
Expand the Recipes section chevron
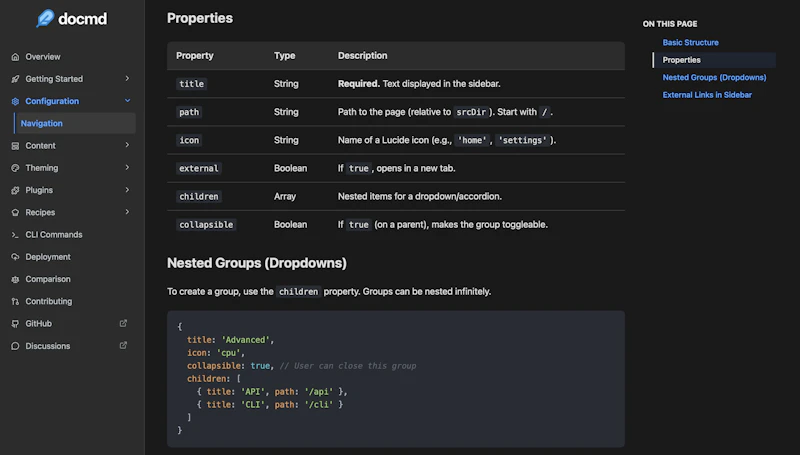127,212
